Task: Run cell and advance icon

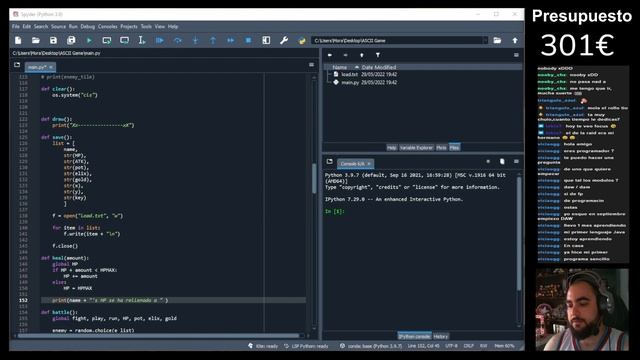Action: coord(124,40)
